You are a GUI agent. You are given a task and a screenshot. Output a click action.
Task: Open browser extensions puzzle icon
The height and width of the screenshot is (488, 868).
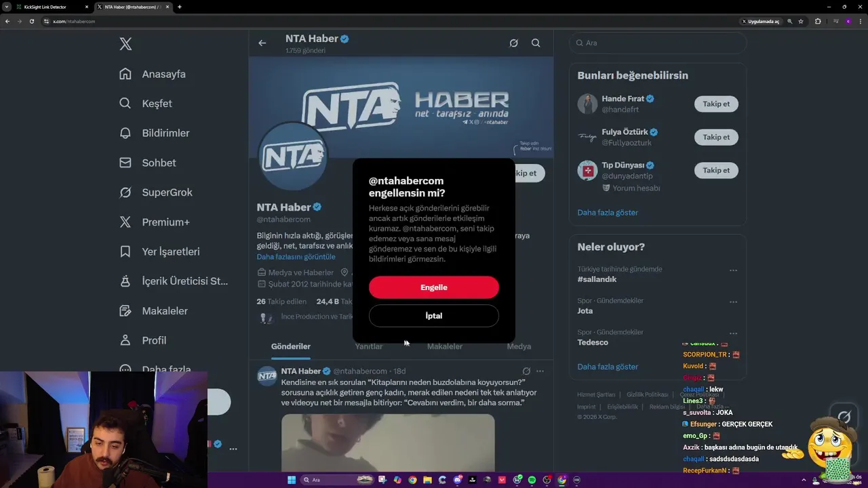click(x=818, y=21)
